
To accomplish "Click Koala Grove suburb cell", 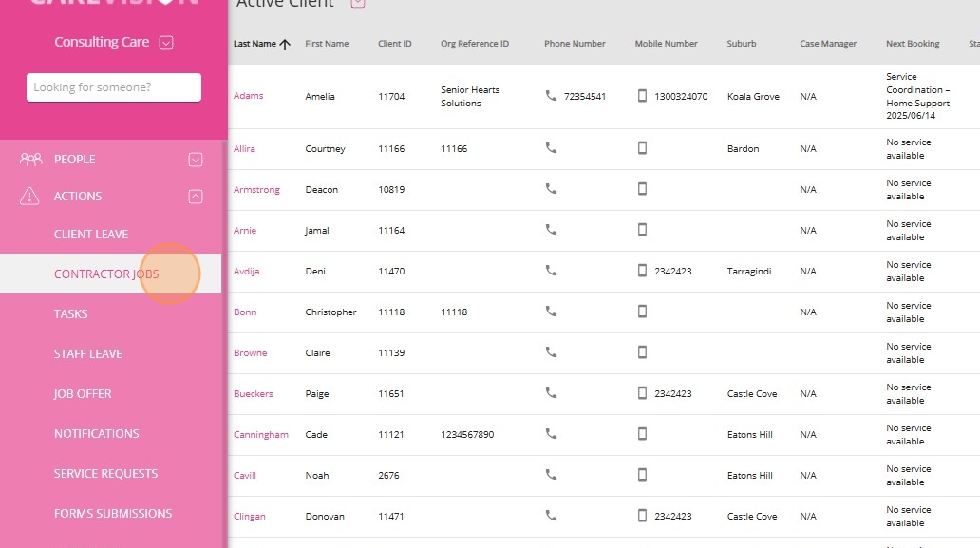I will (753, 96).
